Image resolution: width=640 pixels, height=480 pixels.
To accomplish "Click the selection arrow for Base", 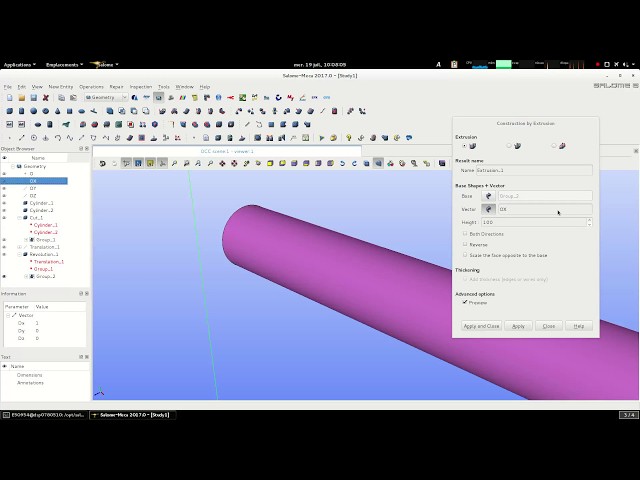I will pyautogui.click(x=488, y=196).
